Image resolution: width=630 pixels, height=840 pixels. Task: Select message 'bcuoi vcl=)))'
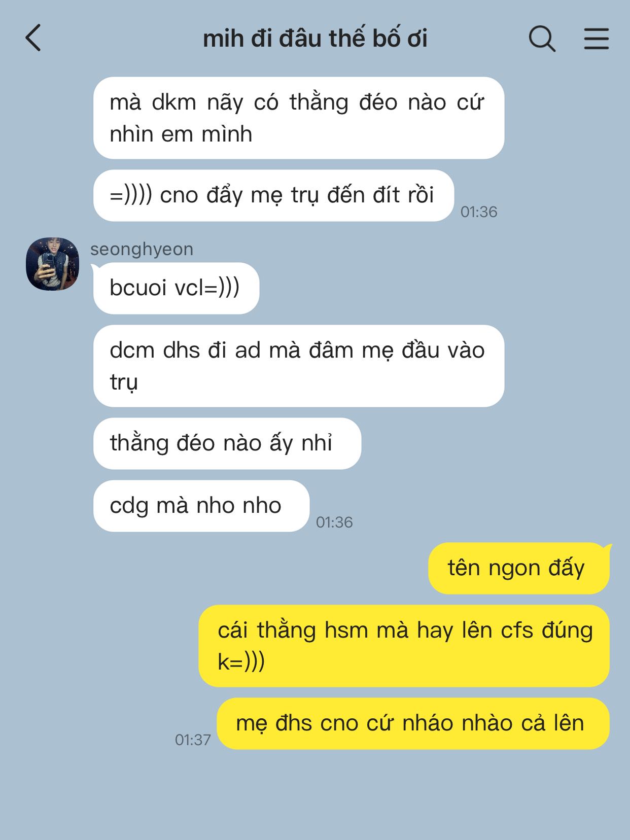176,288
